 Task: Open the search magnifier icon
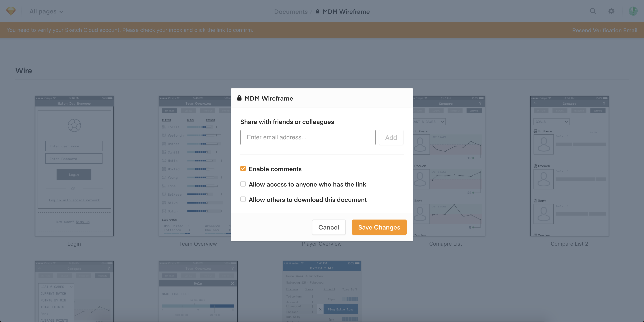pos(593,11)
